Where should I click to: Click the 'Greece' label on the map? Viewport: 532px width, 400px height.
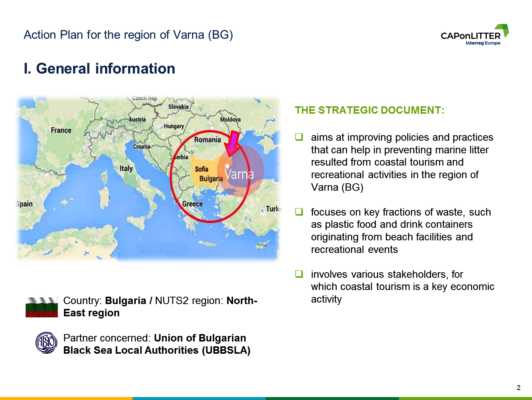point(192,204)
